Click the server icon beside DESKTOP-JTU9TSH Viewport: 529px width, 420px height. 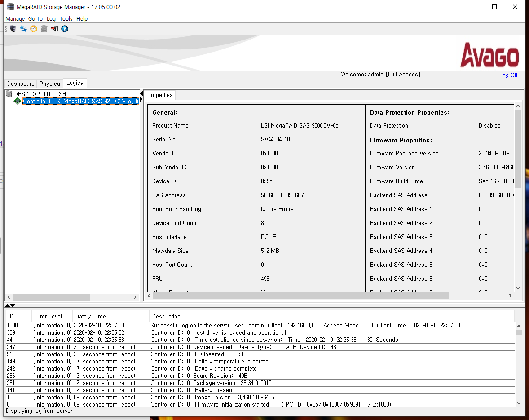(9, 94)
